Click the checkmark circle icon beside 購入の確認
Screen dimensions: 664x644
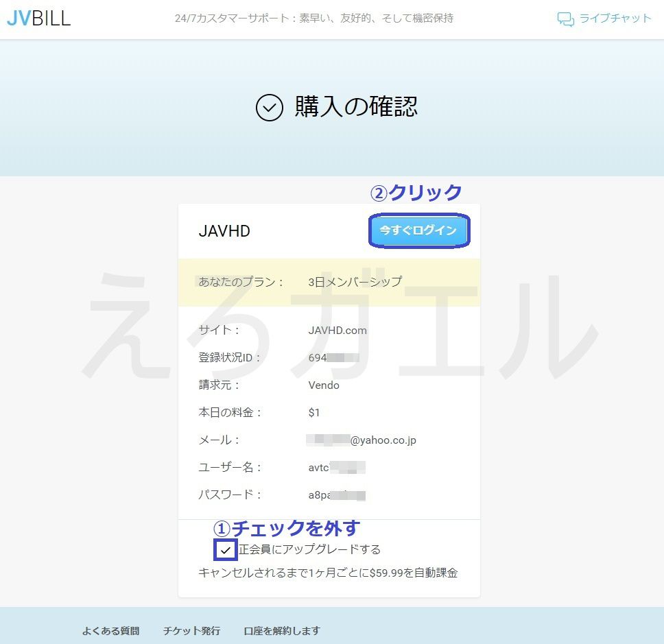(270, 108)
